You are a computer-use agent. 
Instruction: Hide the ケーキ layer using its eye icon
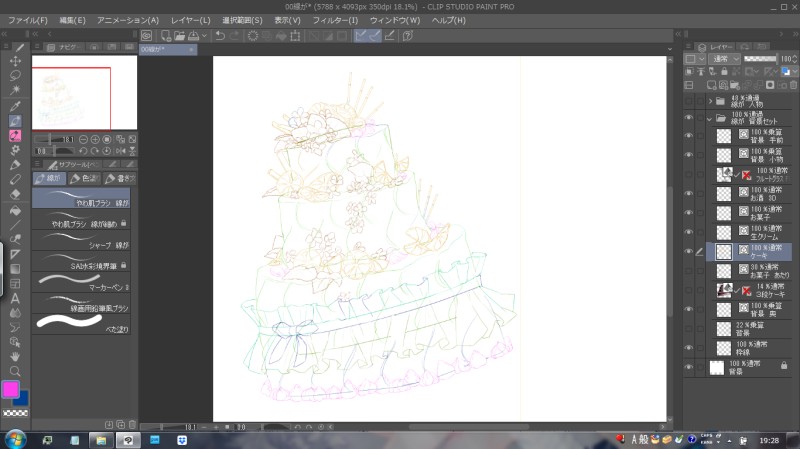pyautogui.click(x=688, y=252)
